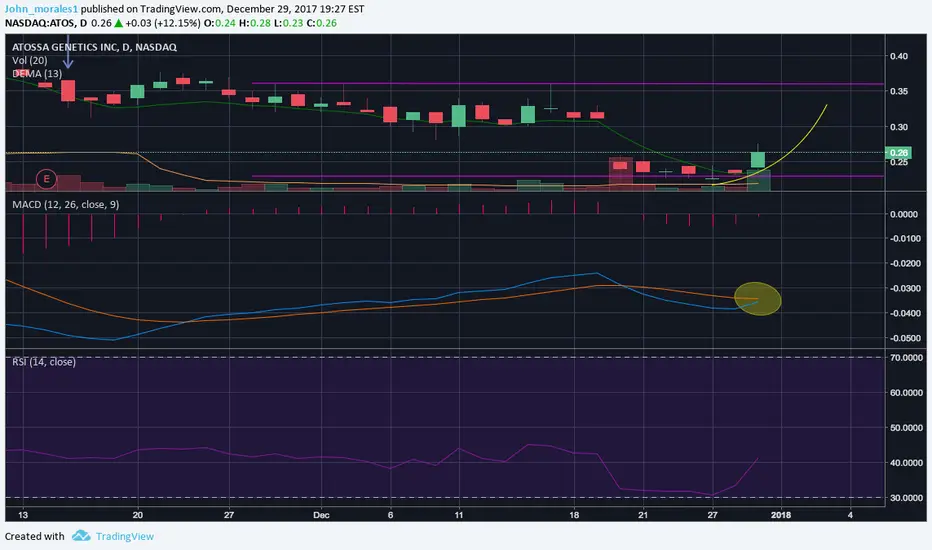932x550 pixels.
Task: Click the '18' date label on time axis
Action: click(574, 515)
